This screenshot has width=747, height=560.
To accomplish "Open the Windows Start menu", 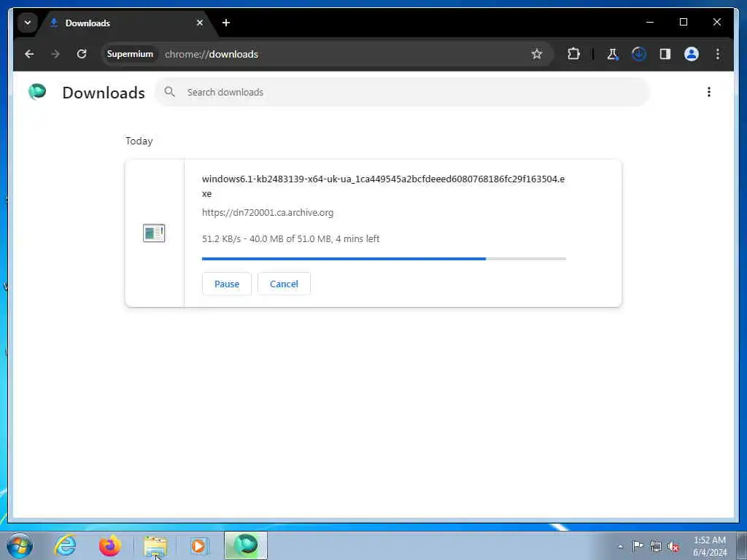I will [20, 545].
